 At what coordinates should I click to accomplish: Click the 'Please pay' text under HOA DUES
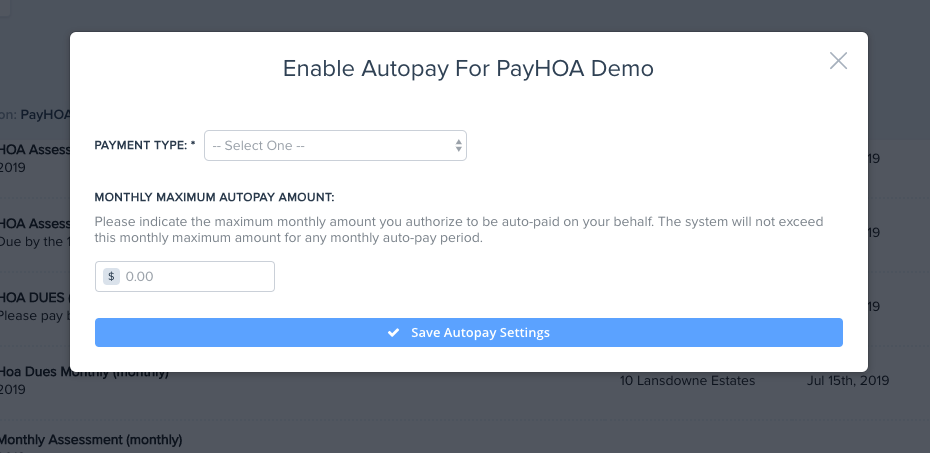click(x=33, y=314)
